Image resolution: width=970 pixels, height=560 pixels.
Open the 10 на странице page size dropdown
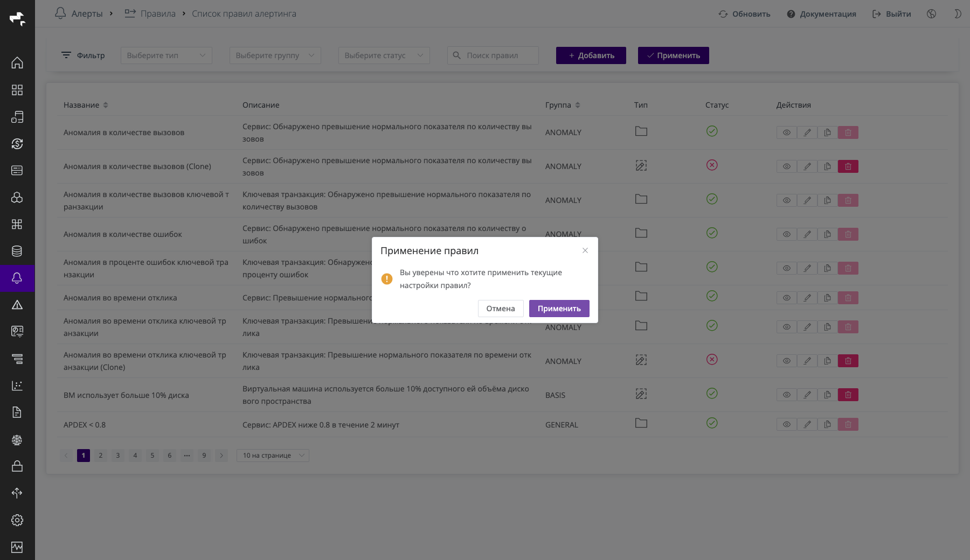273,456
